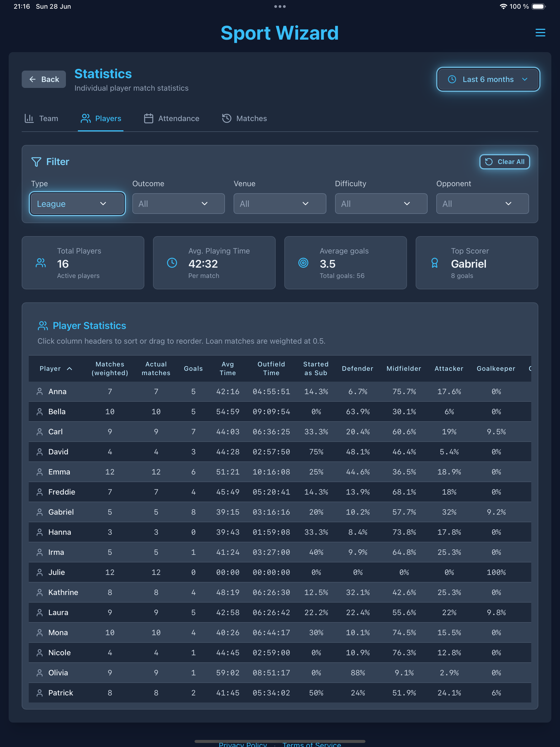560x747 pixels.
Task: Click the Sport Wizard title
Action: [280, 33]
